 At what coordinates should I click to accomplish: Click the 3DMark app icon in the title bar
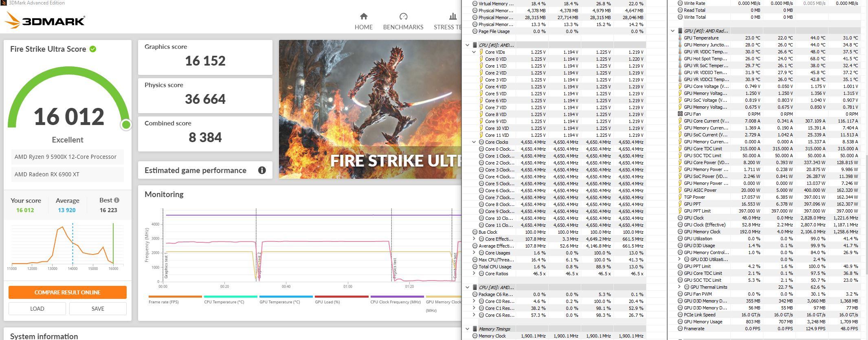[x=3, y=3]
